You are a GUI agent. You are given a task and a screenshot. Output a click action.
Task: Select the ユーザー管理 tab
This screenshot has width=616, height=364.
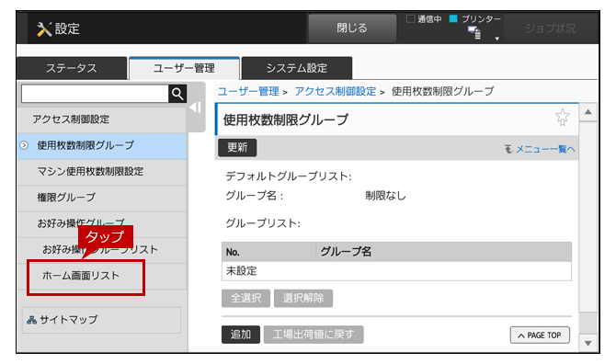pos(184,68)
